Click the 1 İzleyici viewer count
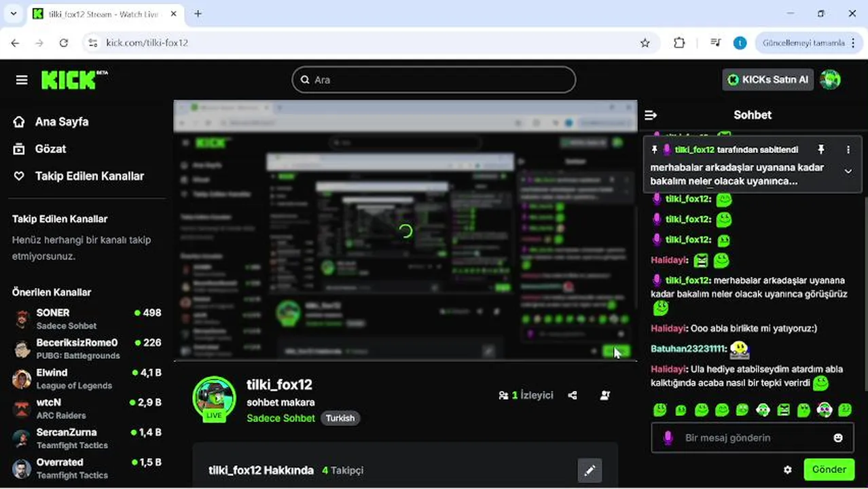The height and width of the screenshot is (489, 868). tap(526, 395)
